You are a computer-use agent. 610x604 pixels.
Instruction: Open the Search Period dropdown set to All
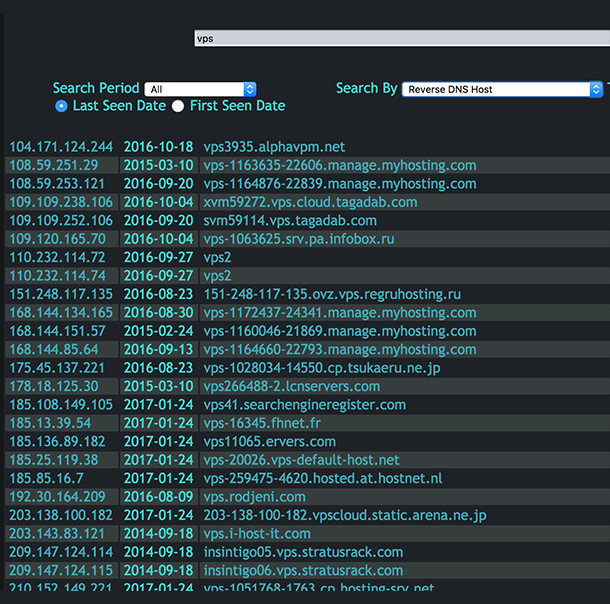click(x=200, y=89)
